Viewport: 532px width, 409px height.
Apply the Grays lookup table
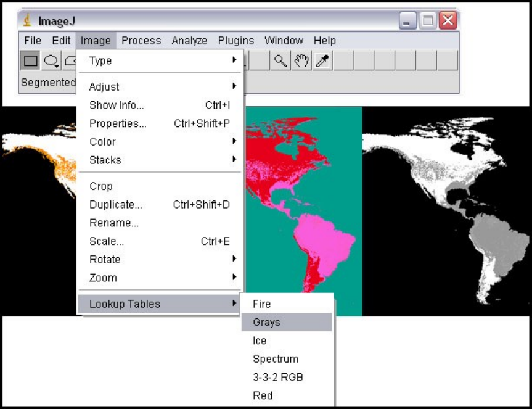287,322
